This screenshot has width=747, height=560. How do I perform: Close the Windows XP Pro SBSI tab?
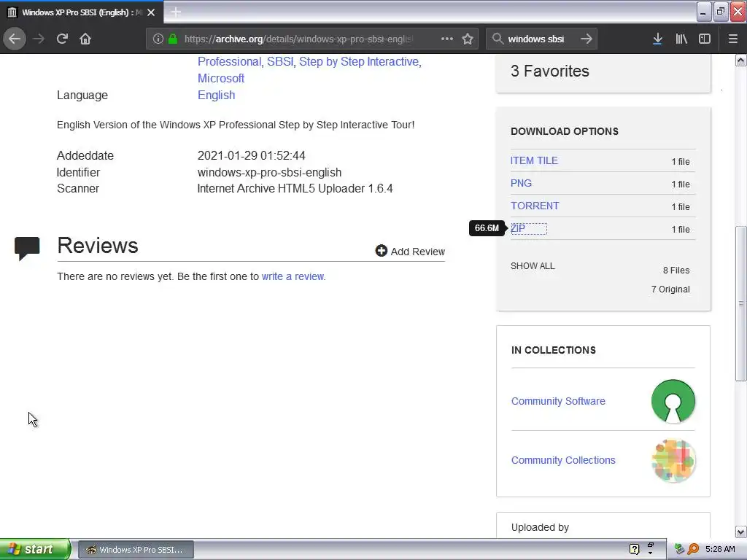click(151, 12)
